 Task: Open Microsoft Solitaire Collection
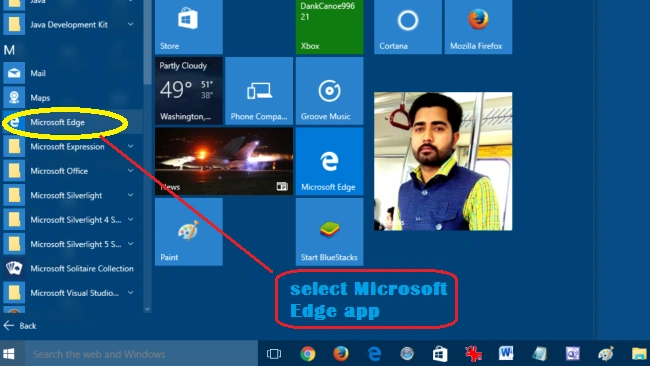click(73, 269)
